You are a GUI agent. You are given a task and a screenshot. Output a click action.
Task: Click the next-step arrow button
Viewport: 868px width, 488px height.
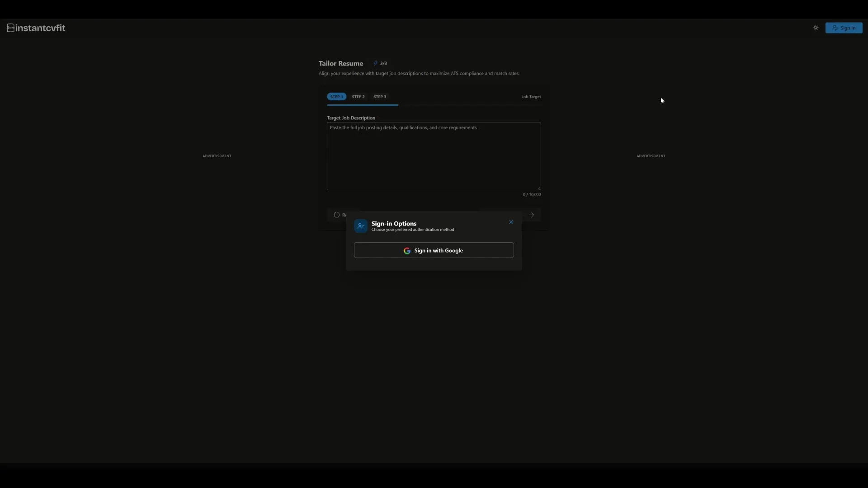click(x=531, y=215)
